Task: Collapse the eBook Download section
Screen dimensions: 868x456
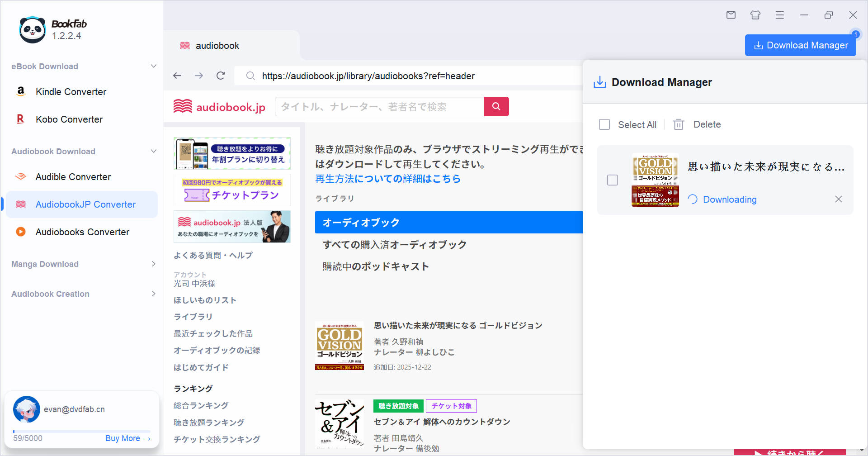Action: tap(154, 66)
